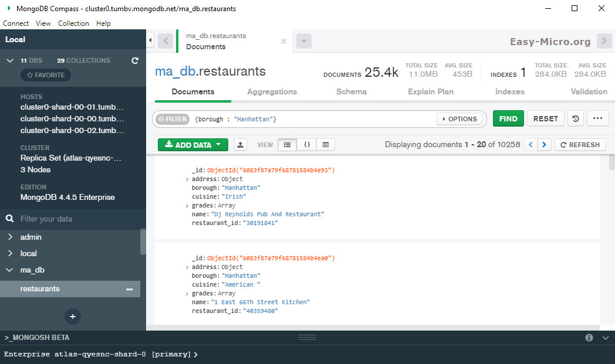Click in the mongosh shell prompt

point(307,354)
